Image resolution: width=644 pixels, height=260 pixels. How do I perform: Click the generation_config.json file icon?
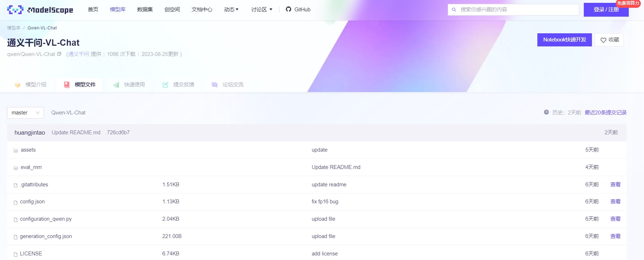(16, 237)
